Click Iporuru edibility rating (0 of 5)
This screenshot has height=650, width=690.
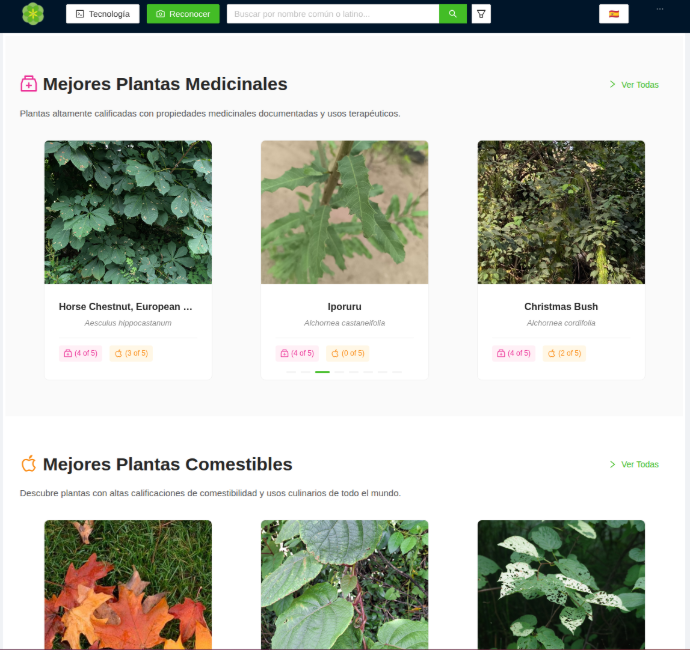[348, 353]
